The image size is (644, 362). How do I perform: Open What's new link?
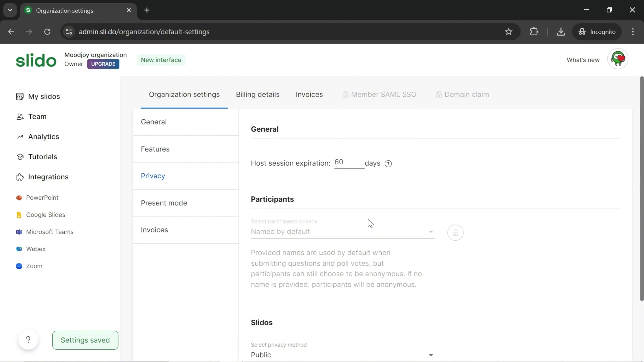[x=583, y=60]
